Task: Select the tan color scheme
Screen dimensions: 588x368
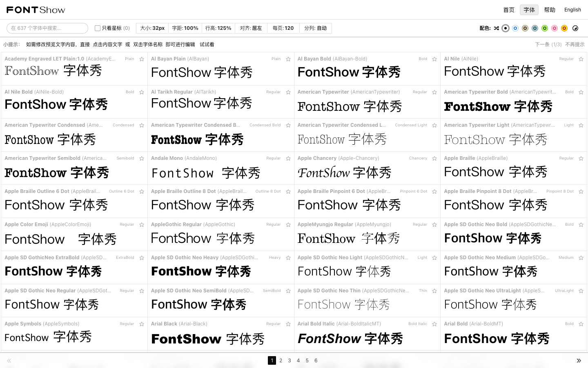Action: [525, 28]
